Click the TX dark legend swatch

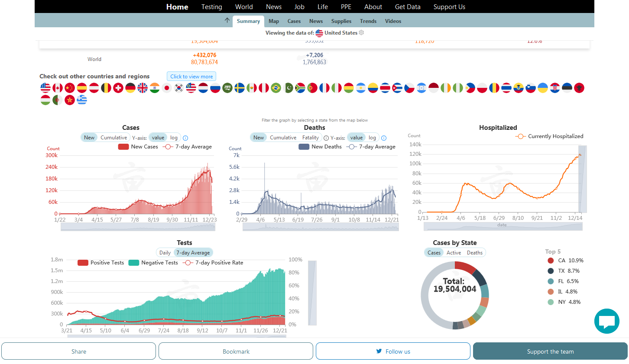(x=551, y=271)
